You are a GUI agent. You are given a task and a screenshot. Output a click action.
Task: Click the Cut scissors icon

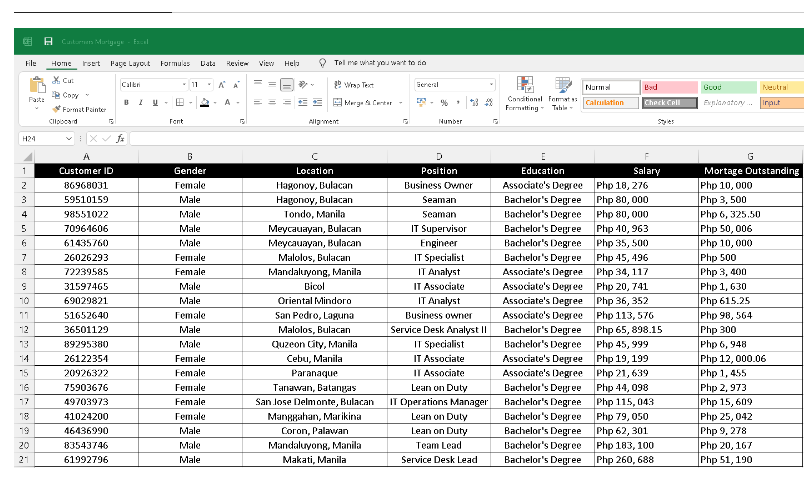[56, 80]
